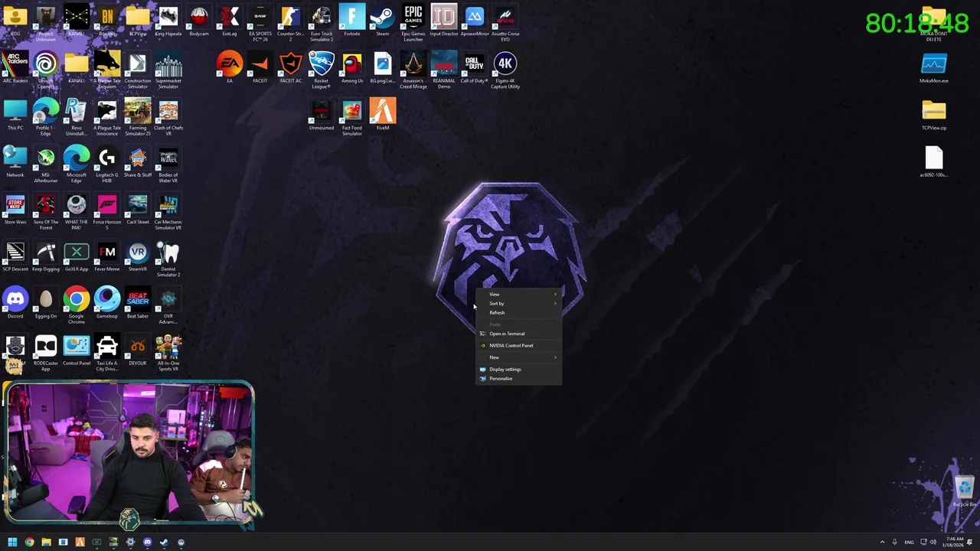Image resolution: width=980 pixels, height=551 pixels.
Task: Click the microphone tray icon
Action: point(894,542)
